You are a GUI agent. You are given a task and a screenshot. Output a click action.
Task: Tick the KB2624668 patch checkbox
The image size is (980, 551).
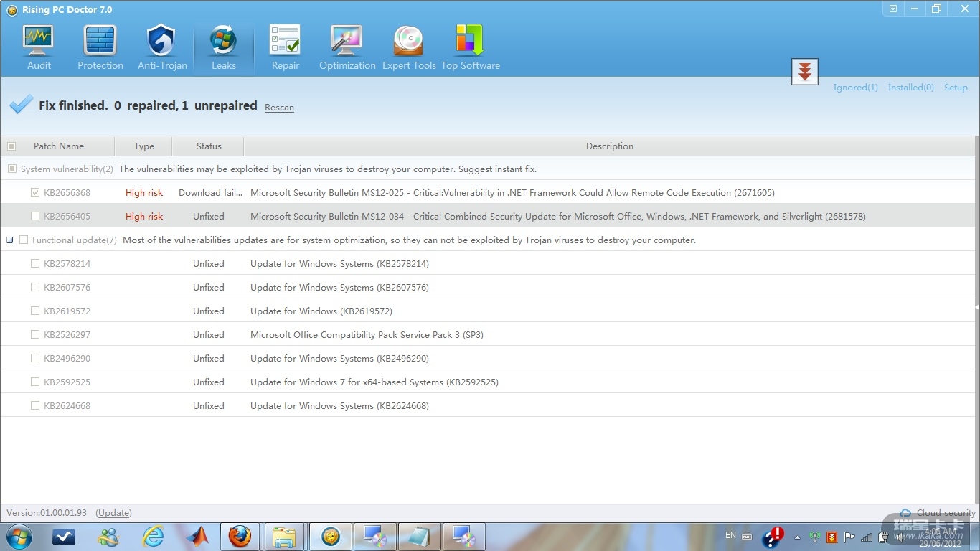tap(35, 406)
